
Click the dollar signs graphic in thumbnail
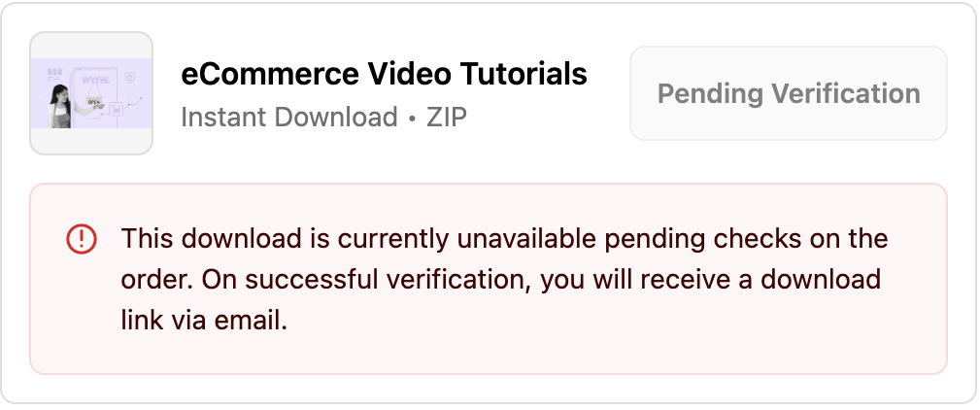pos(54,72)
